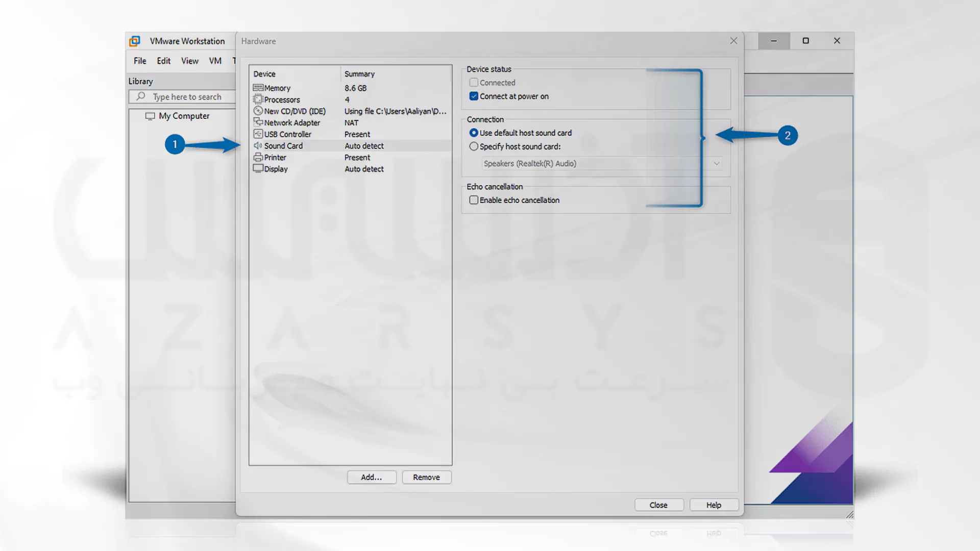
Task: Toggle the Connected device status checkbox
Action: pyautogui.click(x=473, y=82)
